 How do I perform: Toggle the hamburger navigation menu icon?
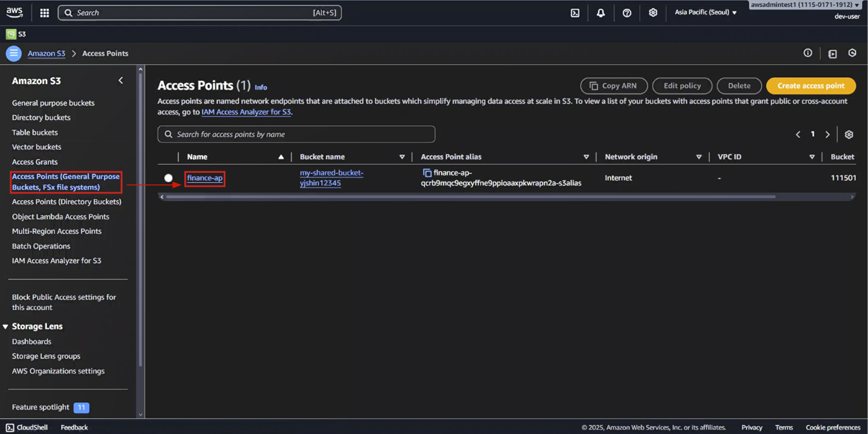(14, 53)
